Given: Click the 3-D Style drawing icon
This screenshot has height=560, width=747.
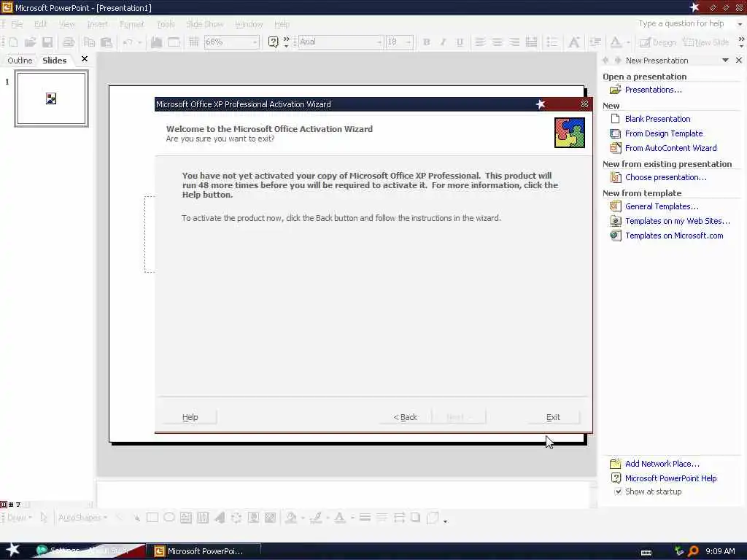Looking at the screenshot, I should tap(433, 517).
